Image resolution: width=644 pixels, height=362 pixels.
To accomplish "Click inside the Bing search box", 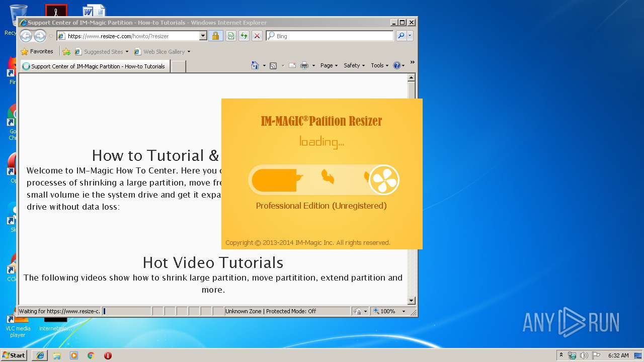I will point(330,36).
